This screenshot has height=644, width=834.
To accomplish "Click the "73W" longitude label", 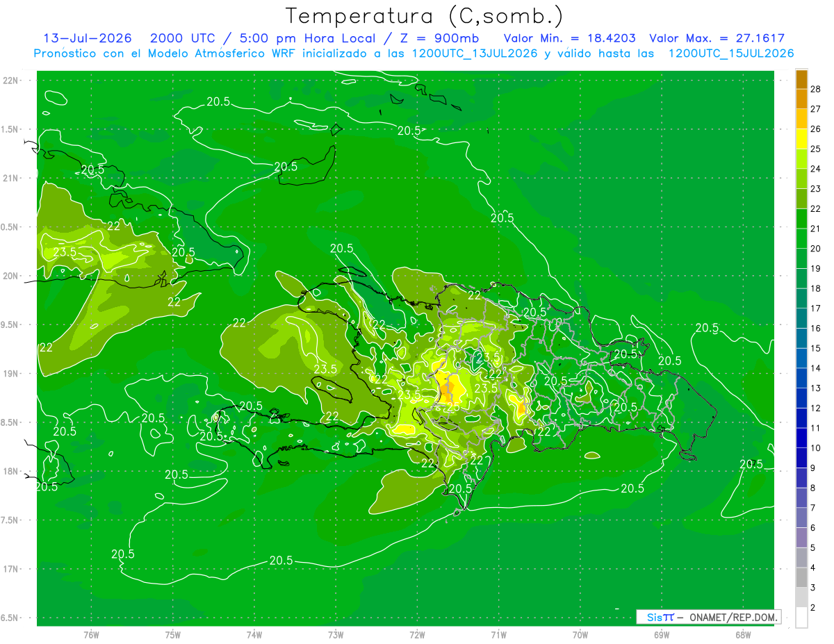I will coord(336,634).
